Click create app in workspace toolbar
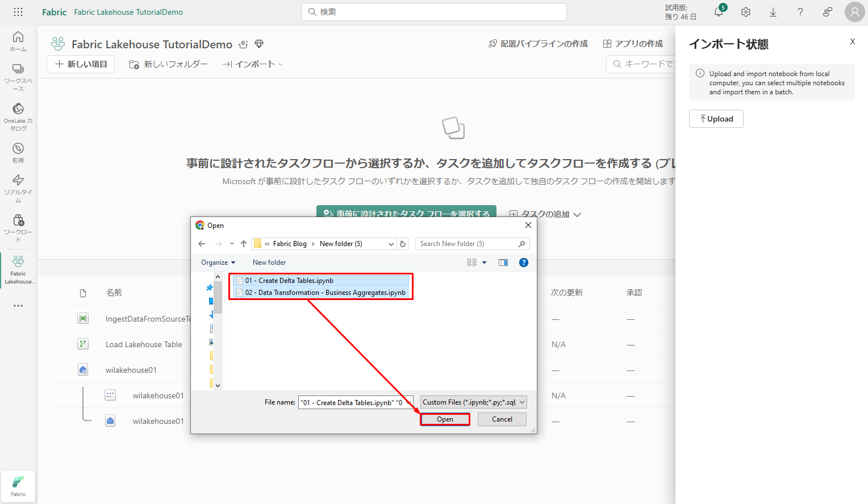This screenshot has width=868, height=504. (633, 44)
